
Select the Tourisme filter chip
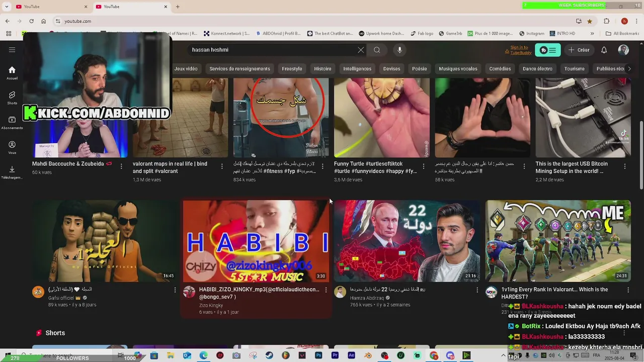574,69
